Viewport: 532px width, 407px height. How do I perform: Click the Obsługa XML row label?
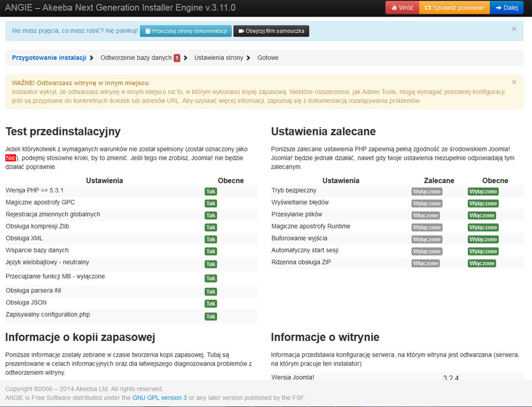(x=24, y=238)
